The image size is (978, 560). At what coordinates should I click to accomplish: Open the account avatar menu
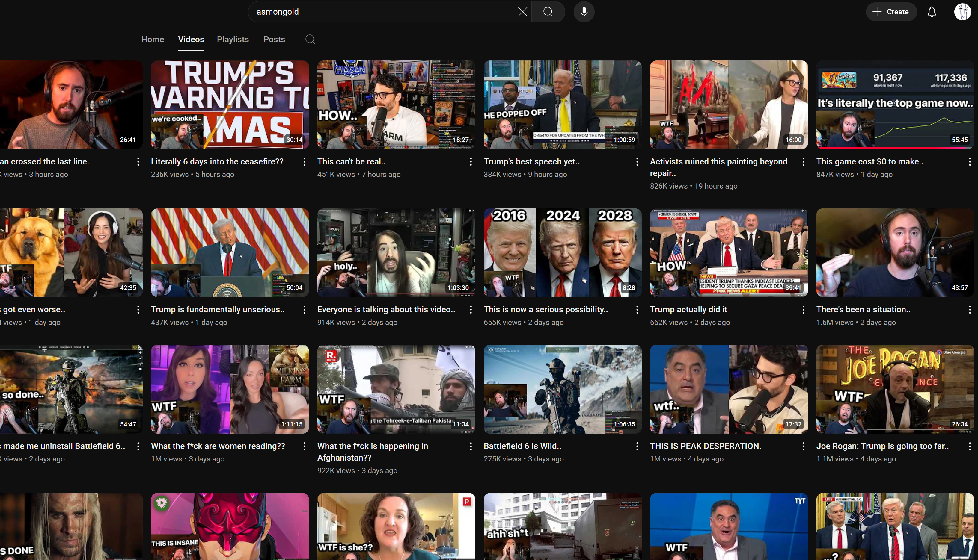962,12
